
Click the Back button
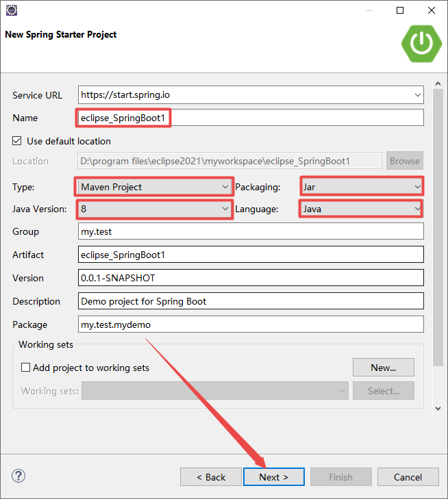coord(211,476)
